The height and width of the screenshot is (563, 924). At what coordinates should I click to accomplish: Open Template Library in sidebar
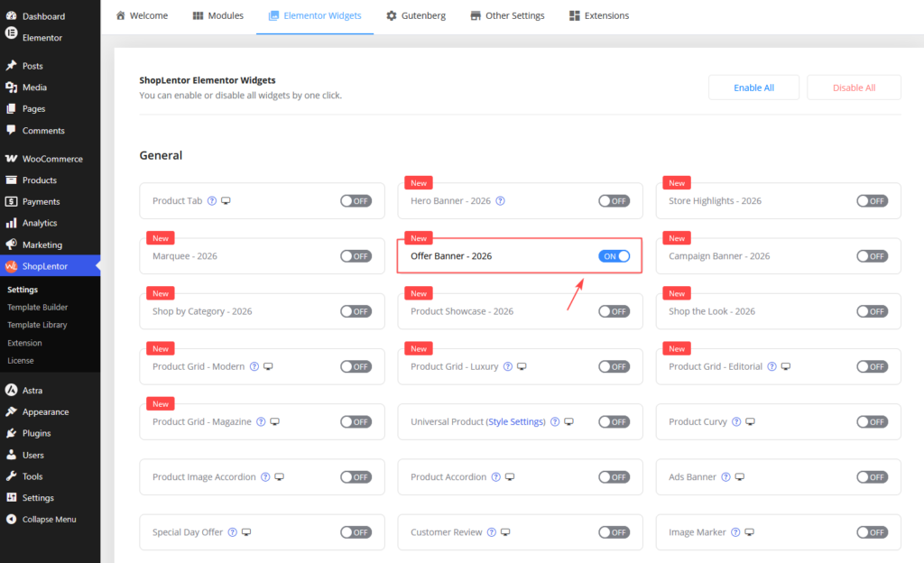click(x=37, y=325)
